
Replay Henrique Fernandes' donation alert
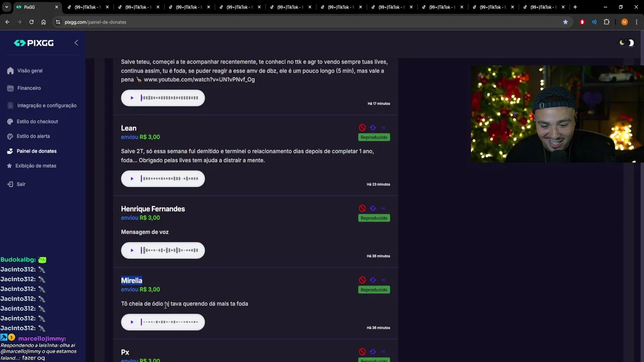[373, 208]
